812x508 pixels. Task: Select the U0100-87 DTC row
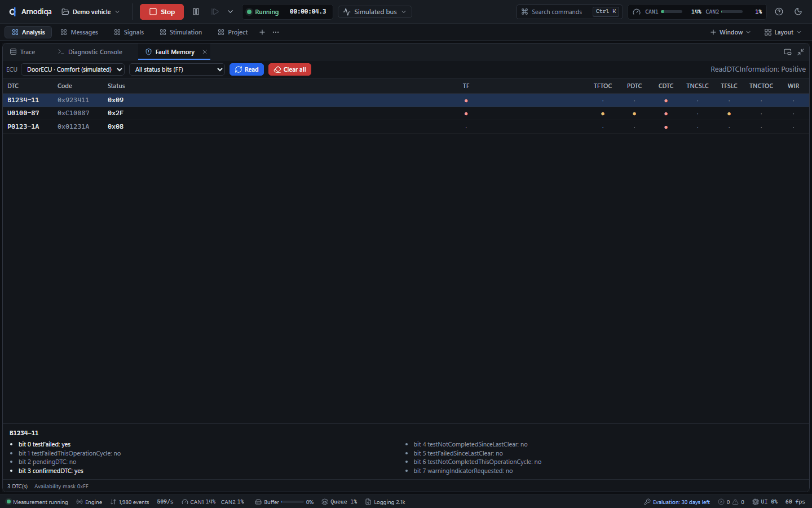click(x=406, y=113)
